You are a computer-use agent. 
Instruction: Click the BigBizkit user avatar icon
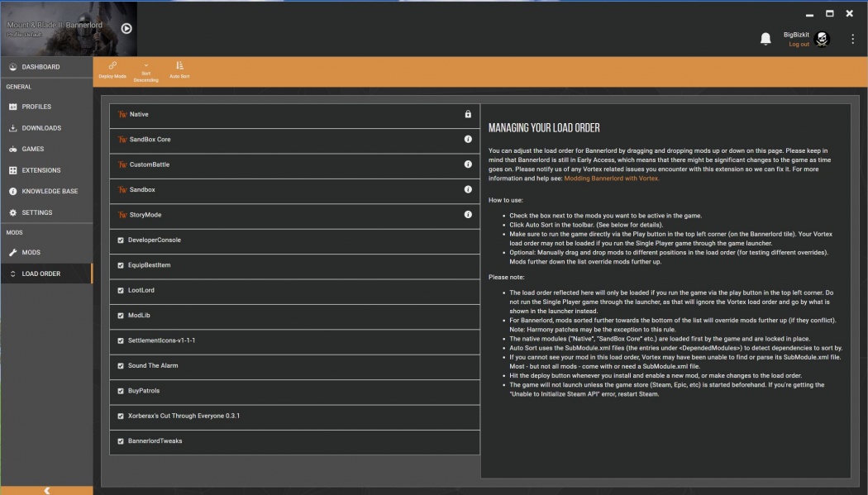(822, 40)
